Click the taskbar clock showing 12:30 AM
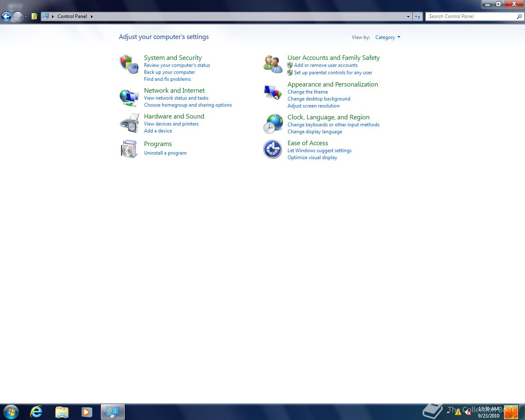Screen dimensions: 525x420 point(488,412)
